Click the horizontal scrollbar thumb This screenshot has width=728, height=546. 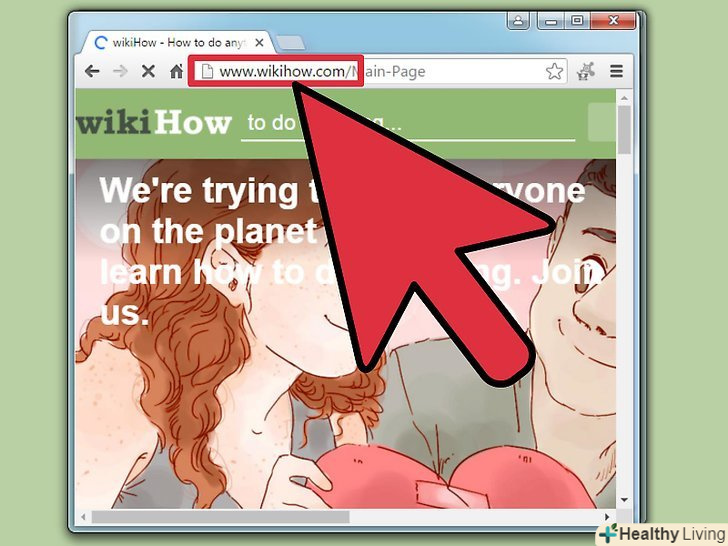click(221, 517)
